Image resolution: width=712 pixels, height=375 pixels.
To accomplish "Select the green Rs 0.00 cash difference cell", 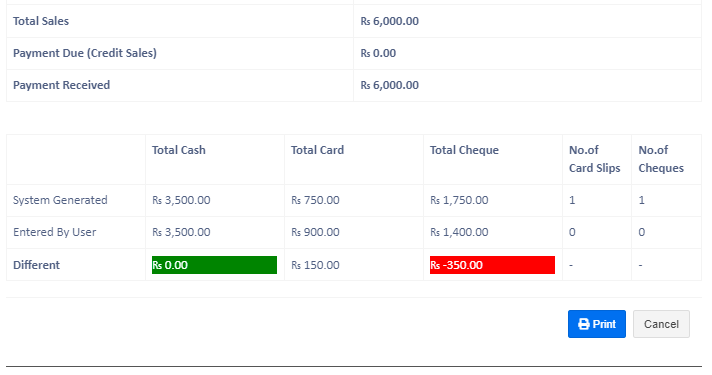I will (x=214, y=265).
